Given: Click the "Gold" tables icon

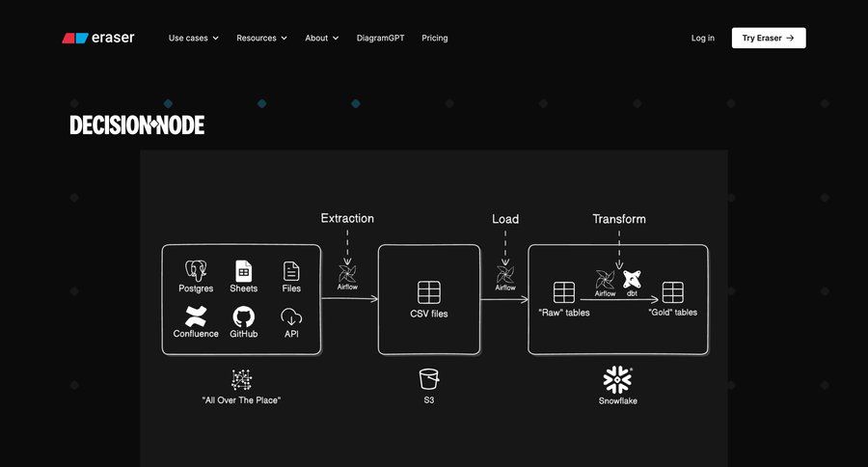Looking at the screenshot, I should tap(672, 292).
